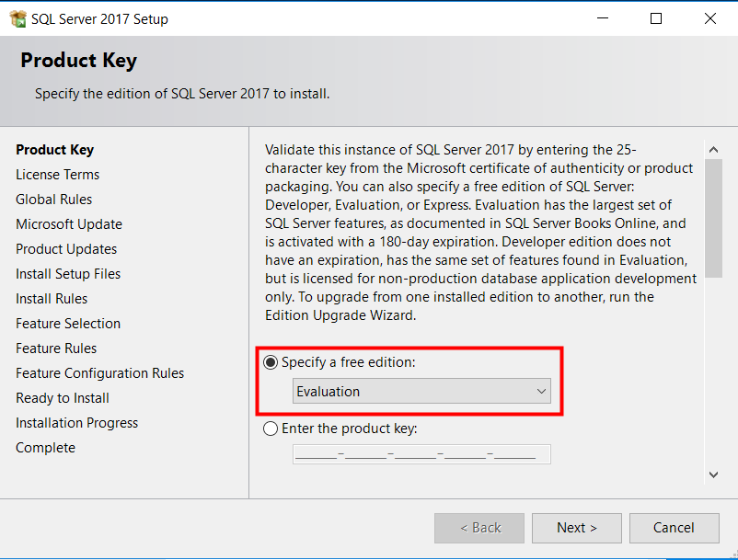The width and height of the screenshot is (738, 560).
Task: Close the SQL Server Setup window
Action: tap(710, 18)
